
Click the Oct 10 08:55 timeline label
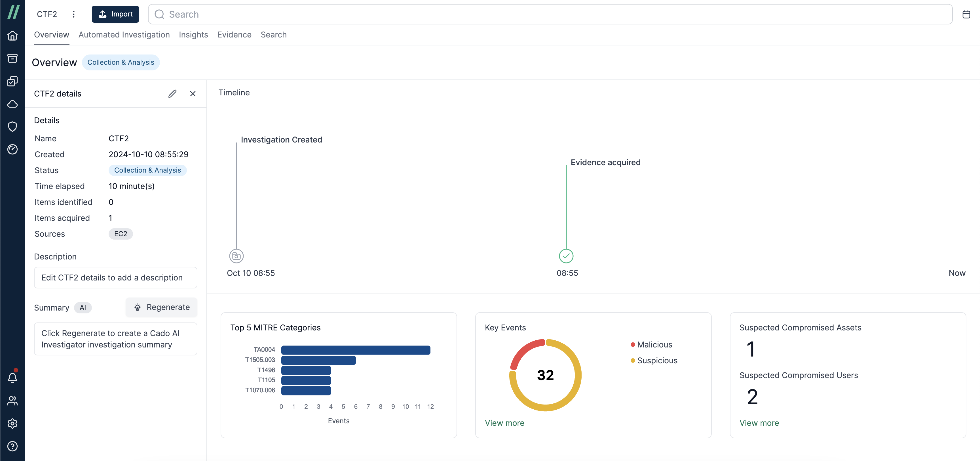click(x=251, y=273)
